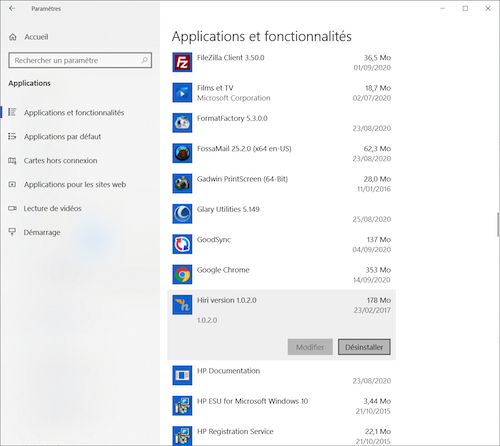Click the Microsoft Corporation publisher text
Viewport: 500px width, 446px height.
click(x=234, y=98)
